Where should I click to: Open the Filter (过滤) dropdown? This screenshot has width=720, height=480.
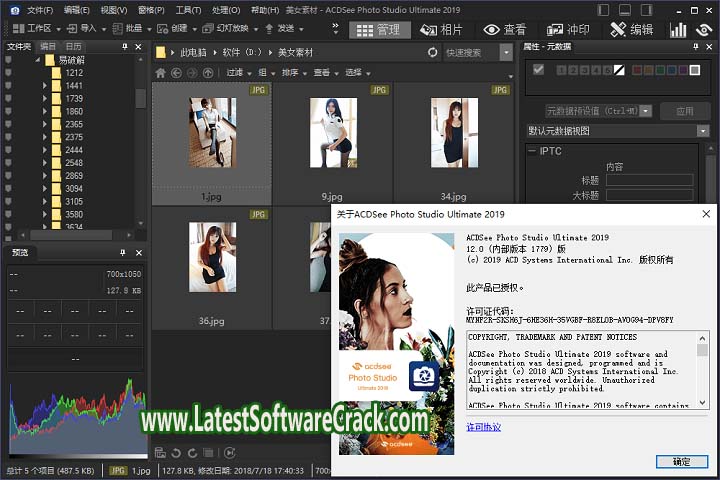[239, 73]
